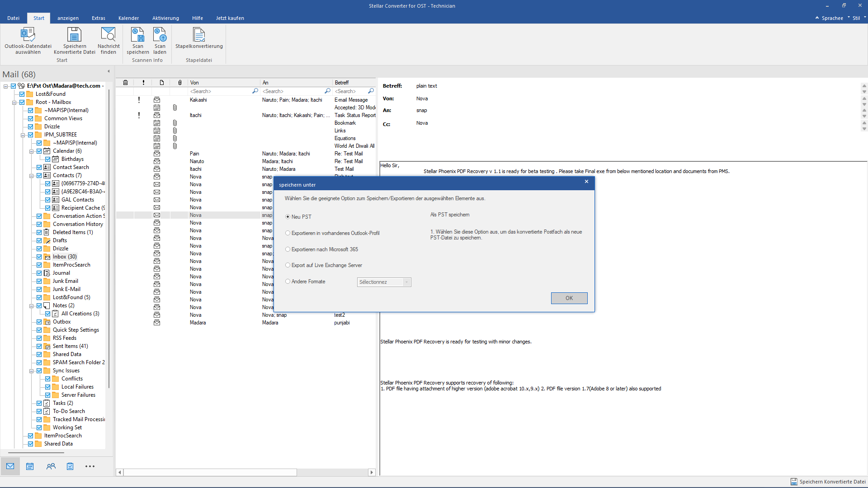868x488 pixels.
Task: Click Jetzt kaufen link in ribbon
Action: 230,18
